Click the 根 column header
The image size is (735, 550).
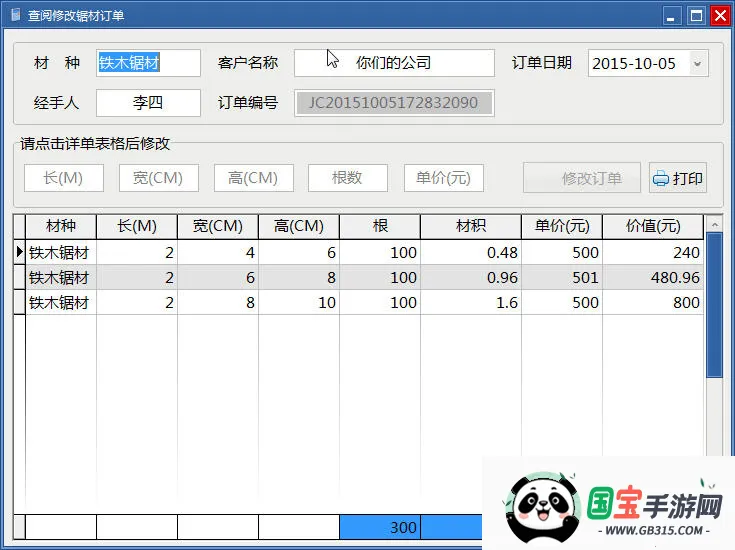pyautogui.click(x=380, y=226)
